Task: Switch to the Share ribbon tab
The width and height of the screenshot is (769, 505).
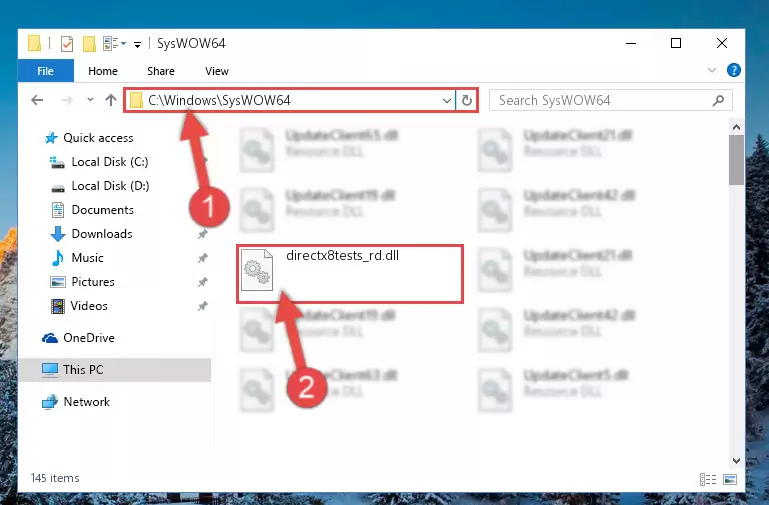Action: 161,71
